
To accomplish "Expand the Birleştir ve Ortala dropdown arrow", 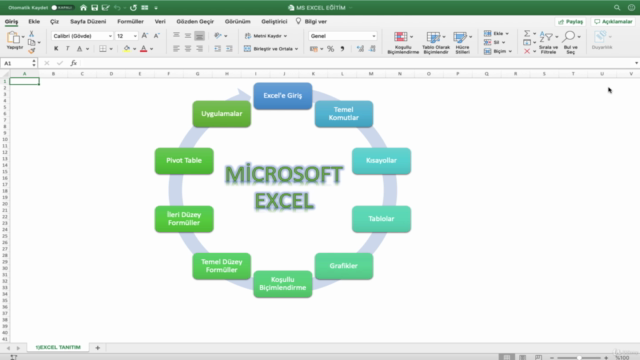I will click(x=296, y=49).
